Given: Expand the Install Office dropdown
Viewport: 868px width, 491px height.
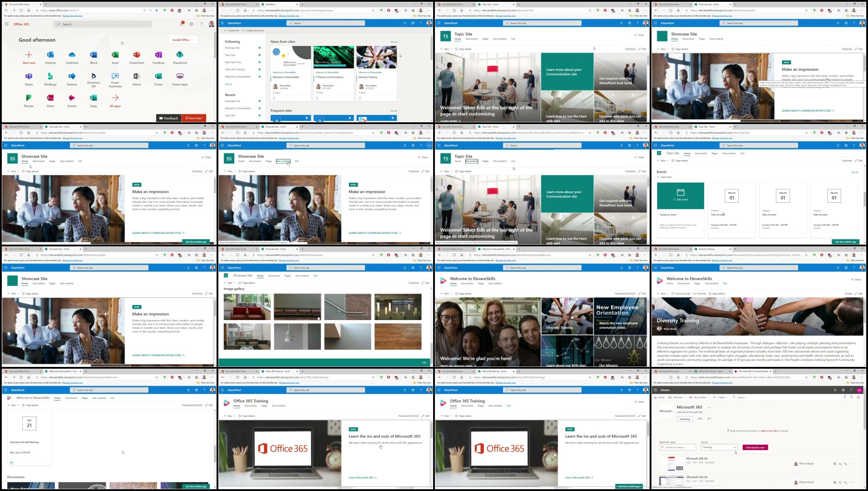Looking at the screenshot, I should [183, 40].
